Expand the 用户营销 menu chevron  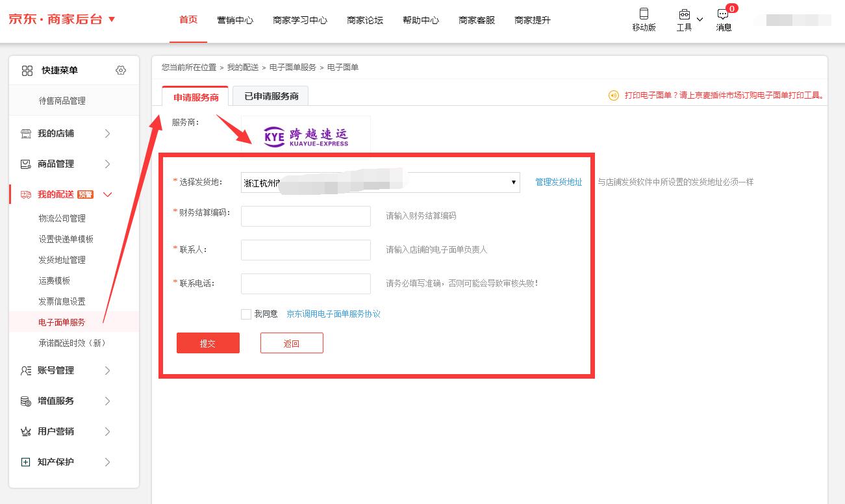[107, 431]
